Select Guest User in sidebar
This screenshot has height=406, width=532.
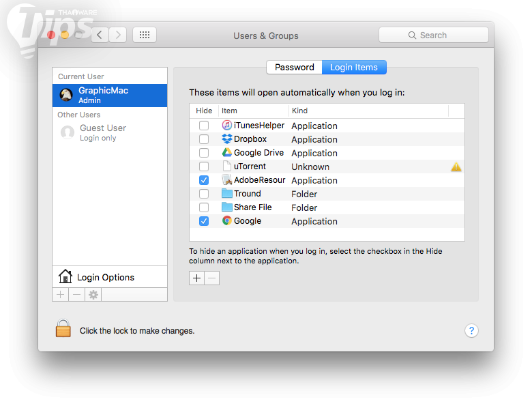110,132
